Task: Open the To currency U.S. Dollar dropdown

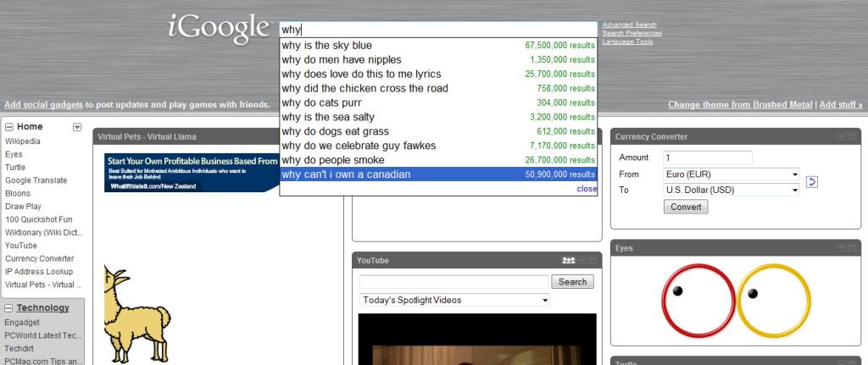Action: 732,190
